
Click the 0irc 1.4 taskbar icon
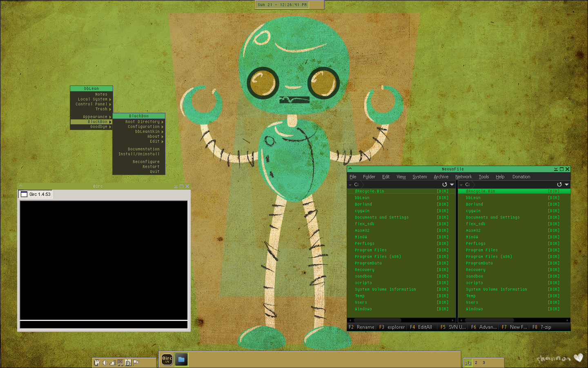(x=167, y=359)
